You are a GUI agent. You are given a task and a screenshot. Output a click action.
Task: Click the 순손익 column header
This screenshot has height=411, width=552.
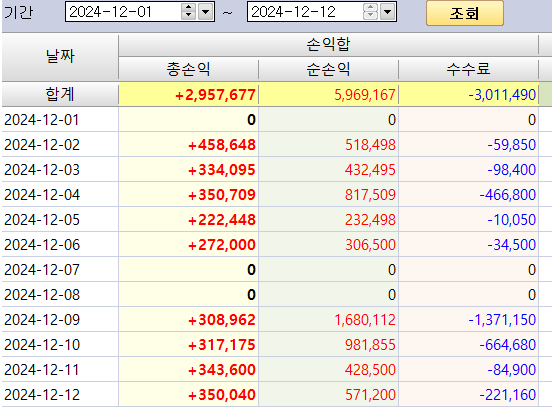point(328,69)
